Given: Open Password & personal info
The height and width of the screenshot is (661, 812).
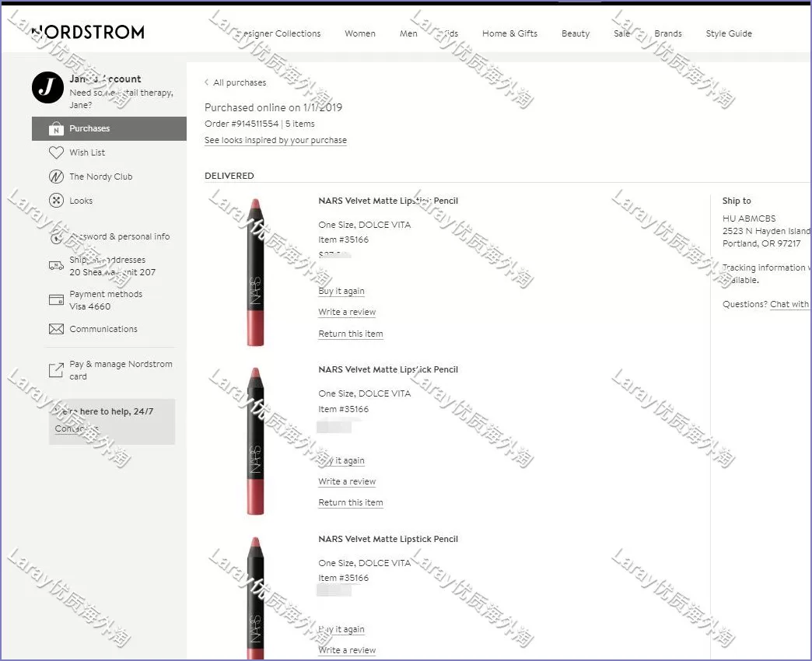Looking at the screenshot, I should 120,236.
